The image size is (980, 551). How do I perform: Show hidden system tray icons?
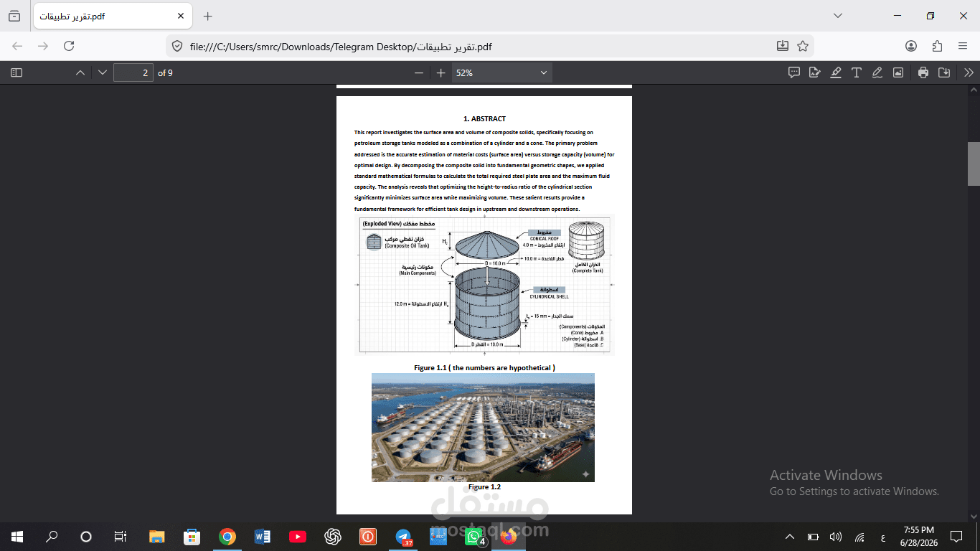790,537
